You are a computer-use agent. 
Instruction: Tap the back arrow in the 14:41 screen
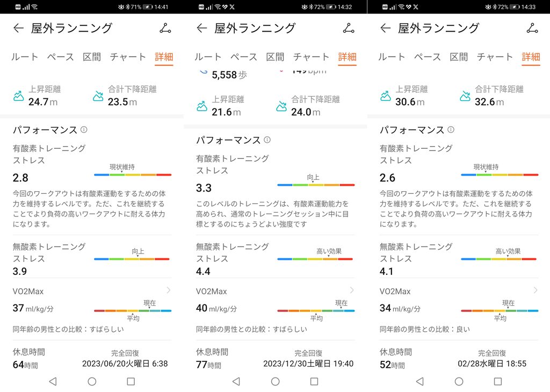coord(19,28)
